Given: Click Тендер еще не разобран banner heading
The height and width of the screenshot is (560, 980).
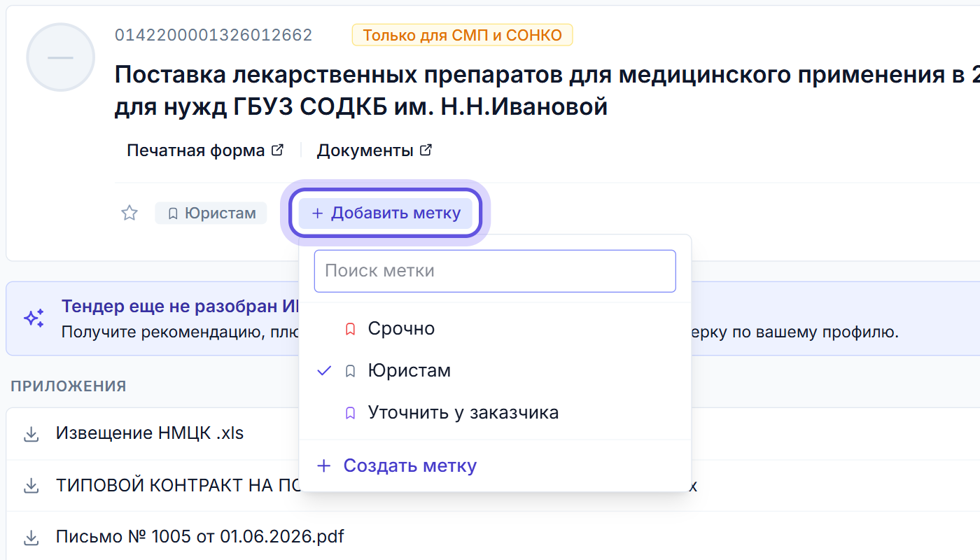Looking at the screenshot, I should tap(181, 307).
